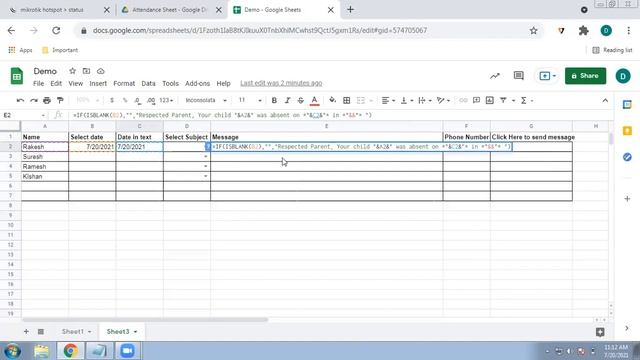Click the green Share button

coord(585,76)
